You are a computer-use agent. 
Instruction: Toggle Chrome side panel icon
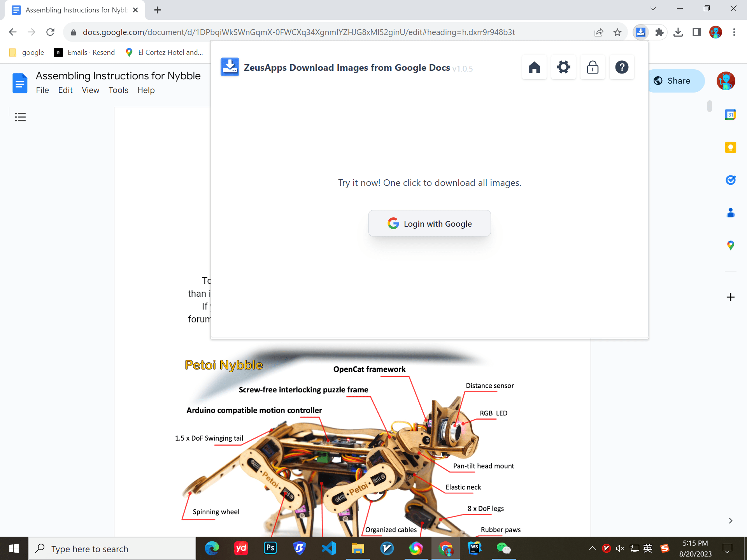[697, 32]
